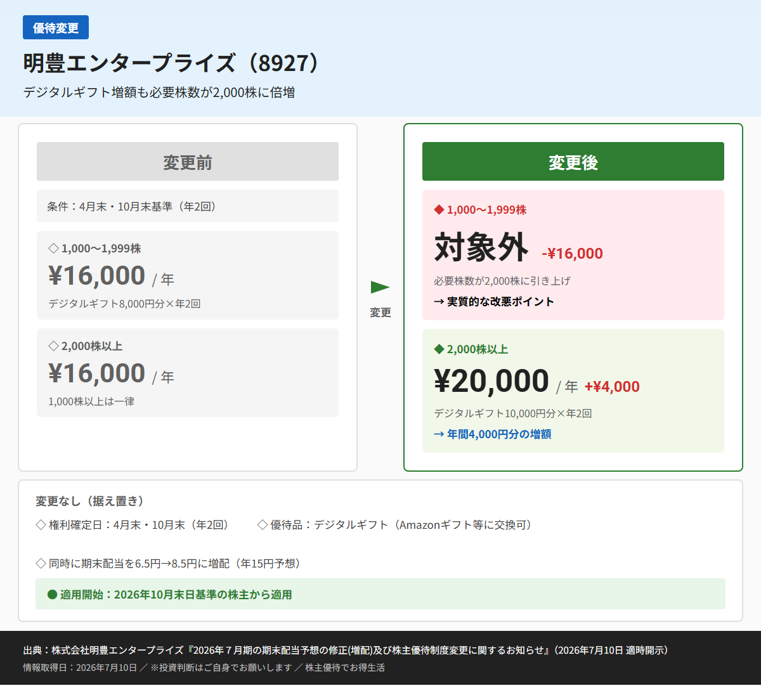
Task: Click the red -¥16,000 amount
Action: [573, 254]
